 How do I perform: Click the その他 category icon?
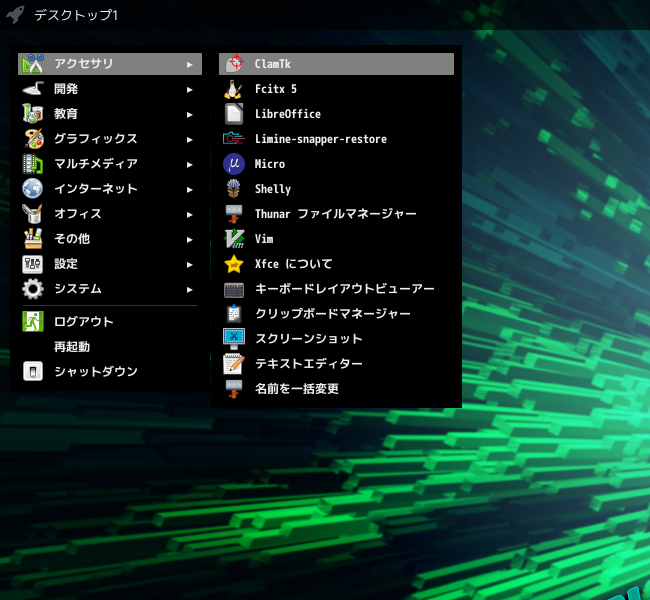click(33, 238)
